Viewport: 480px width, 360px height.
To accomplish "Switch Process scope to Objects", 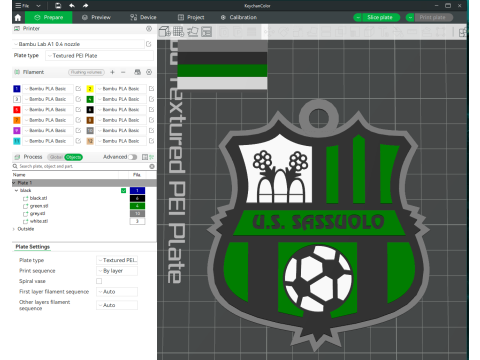I will click(x=73, y=157).
